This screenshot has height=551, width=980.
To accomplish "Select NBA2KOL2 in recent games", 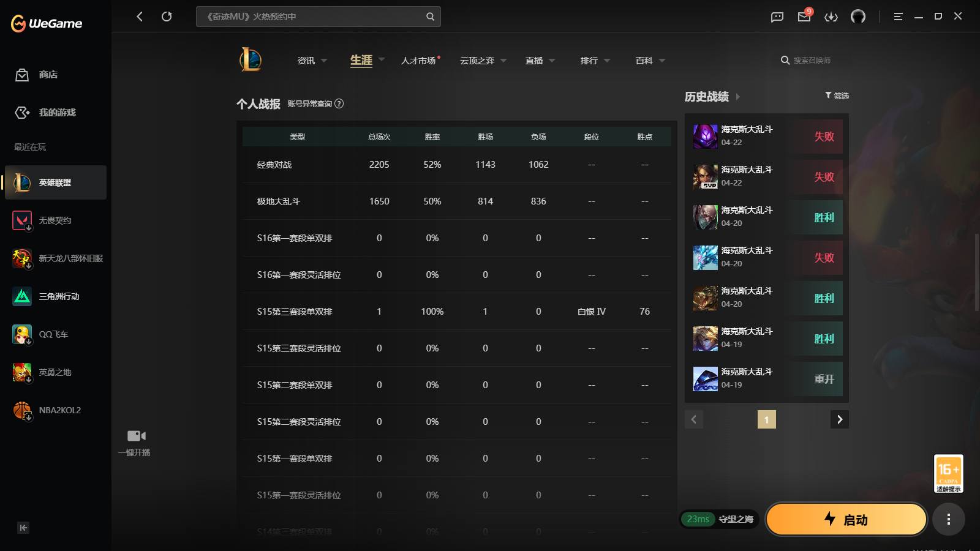I will [x=56, y=410].
